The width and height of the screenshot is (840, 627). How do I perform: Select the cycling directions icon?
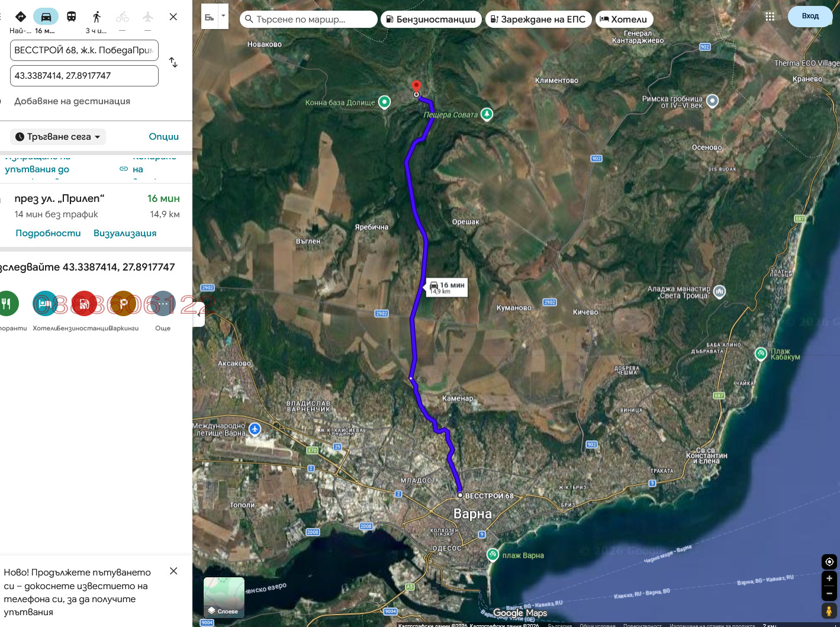121,17
